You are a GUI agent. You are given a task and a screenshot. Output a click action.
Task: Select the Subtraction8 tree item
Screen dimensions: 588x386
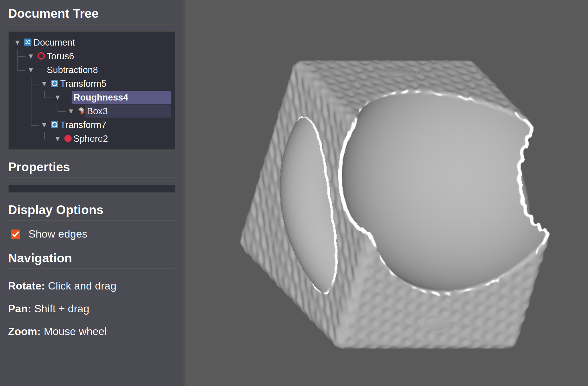pos(72,70)
